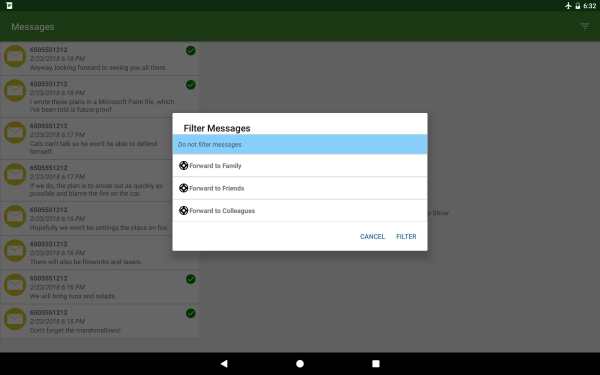Image resolution: width=600 pixels, height=375 pixels.
Task: Click green checkmark on 'tuna and salads' message
Action: pyautogui.click(x=191, y=279)
